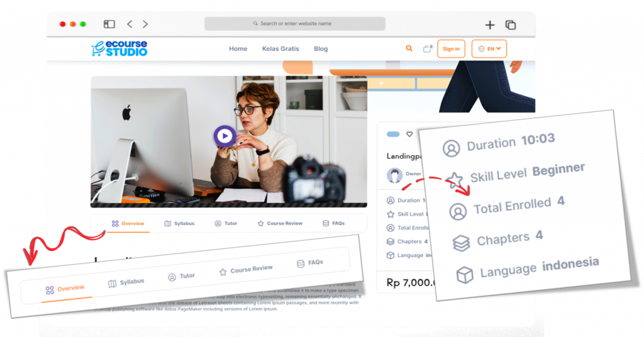This screenshot has height=337, width=644.
Task: Click the Sign in button
Action: (451, 48)
